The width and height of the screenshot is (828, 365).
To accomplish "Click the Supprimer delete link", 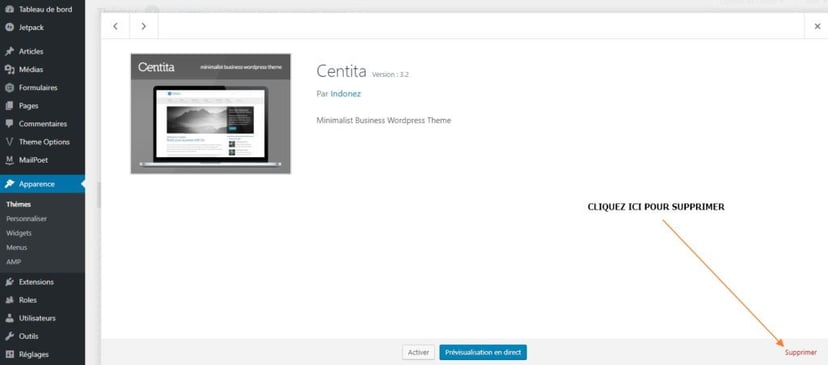I will 801,352.
